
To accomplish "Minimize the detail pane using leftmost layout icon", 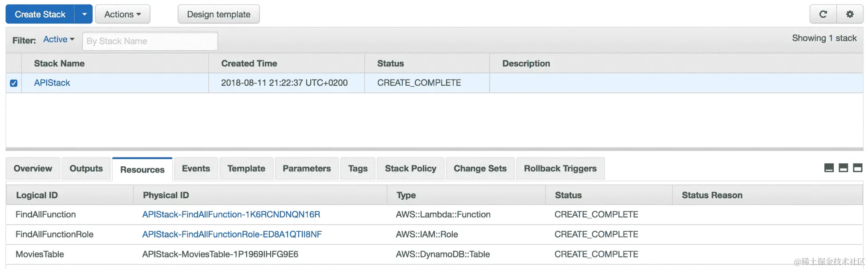I will (829, 168).
